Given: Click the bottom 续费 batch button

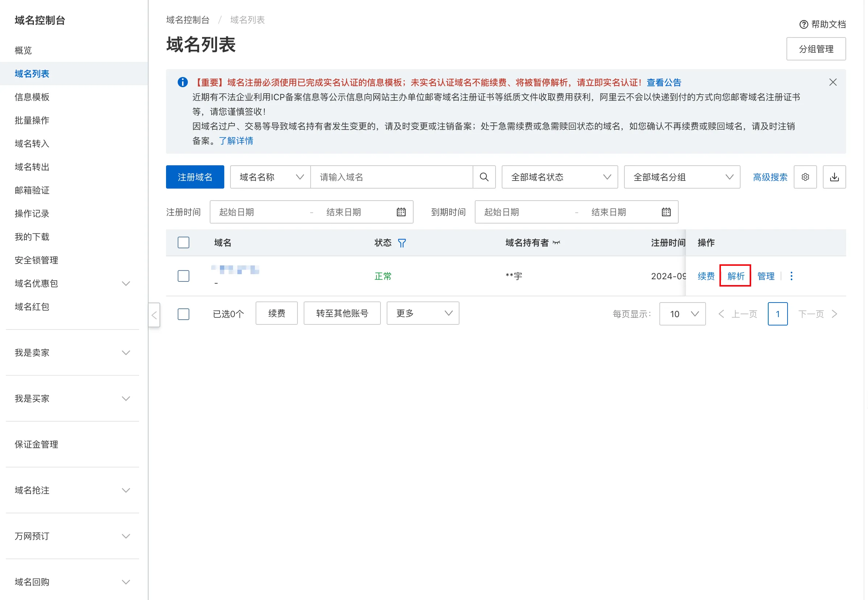Looking at the screenshot, I should pyautogui.click(x=277, y=313).
